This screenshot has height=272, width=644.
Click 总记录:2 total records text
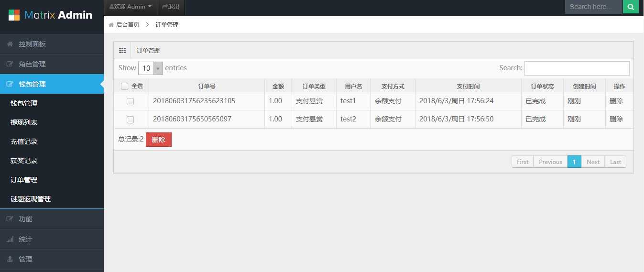(131, 139)
